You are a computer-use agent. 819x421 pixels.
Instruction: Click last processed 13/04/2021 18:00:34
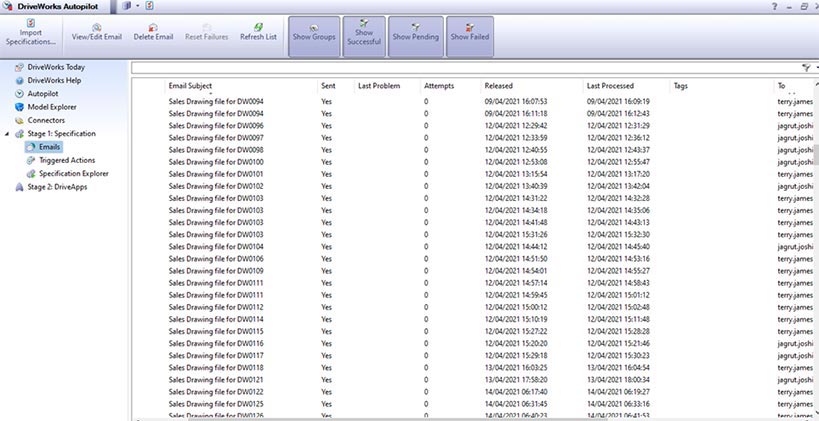click(x=618, y=380)
